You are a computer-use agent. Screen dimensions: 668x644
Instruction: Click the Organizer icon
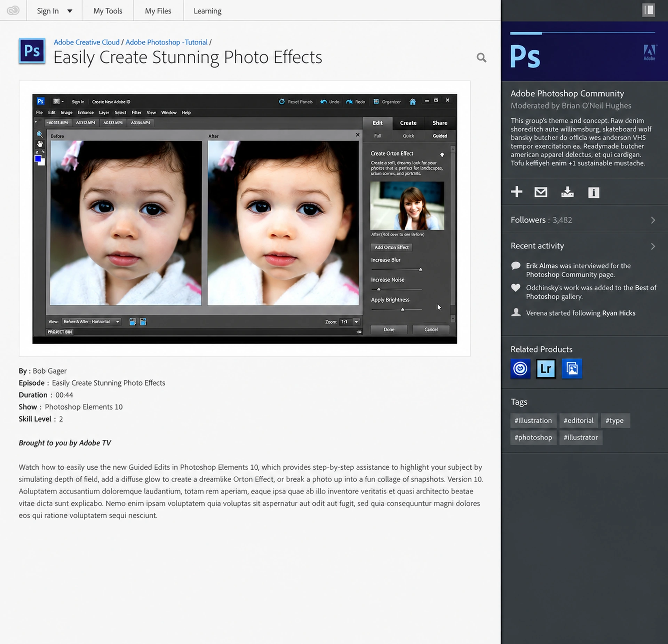pyautogui.click(x=376, y=102)
